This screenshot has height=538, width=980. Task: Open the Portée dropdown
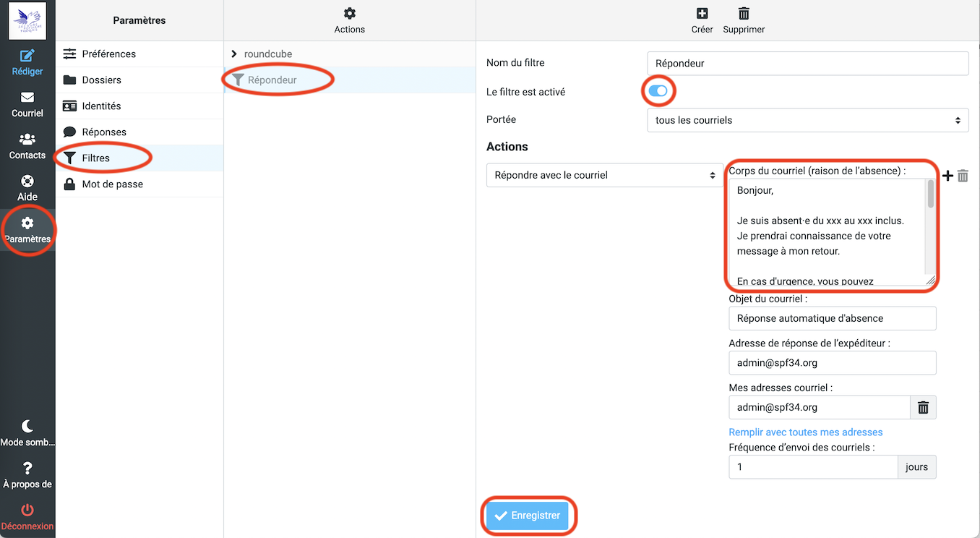807,120
